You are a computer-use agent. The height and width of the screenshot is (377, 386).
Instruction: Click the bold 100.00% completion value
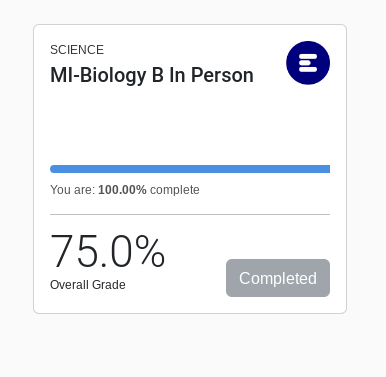click(122, 190)
